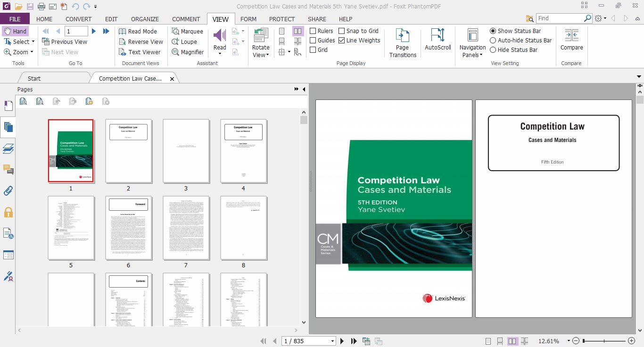Click the Print icon in quick access toolbar
Viewport: 644px width, 347px height.
click(41, 7)
